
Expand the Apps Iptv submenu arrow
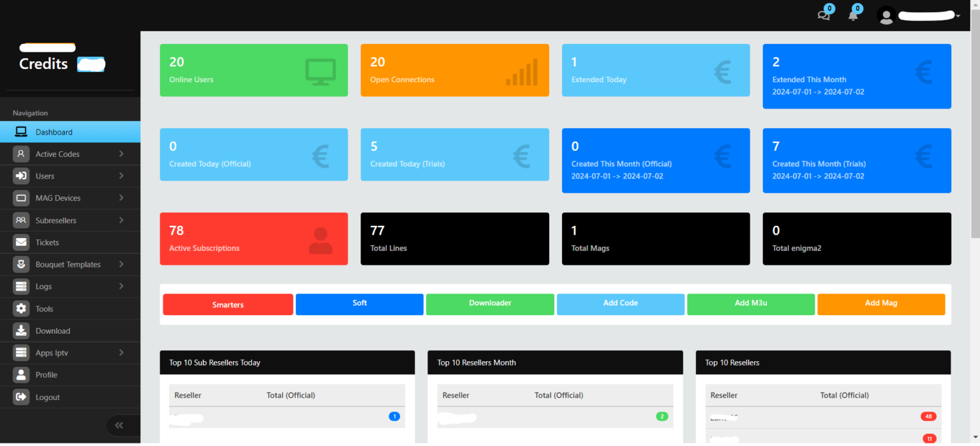click(121, 353)
